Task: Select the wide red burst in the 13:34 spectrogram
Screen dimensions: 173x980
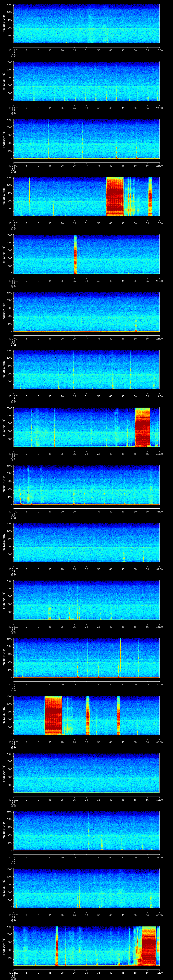Action: click(53, 715)
